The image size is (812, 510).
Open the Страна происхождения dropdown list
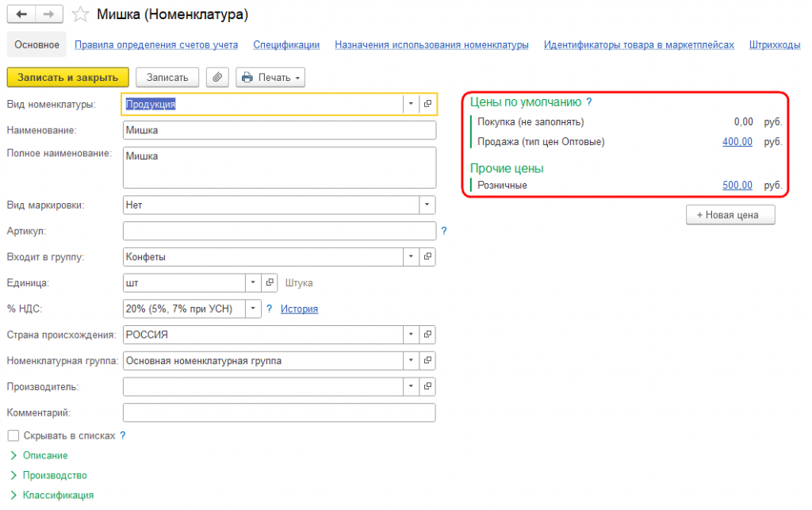click(411, 335)
